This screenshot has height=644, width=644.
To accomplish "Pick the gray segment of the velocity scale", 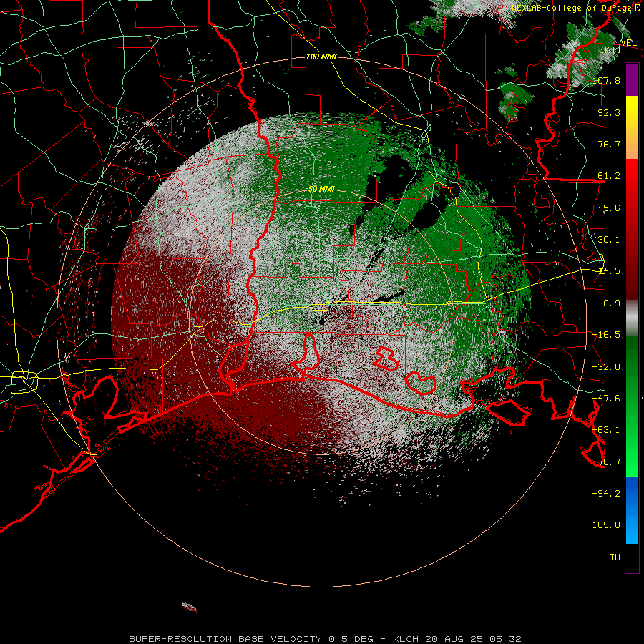I will [632, 318].
